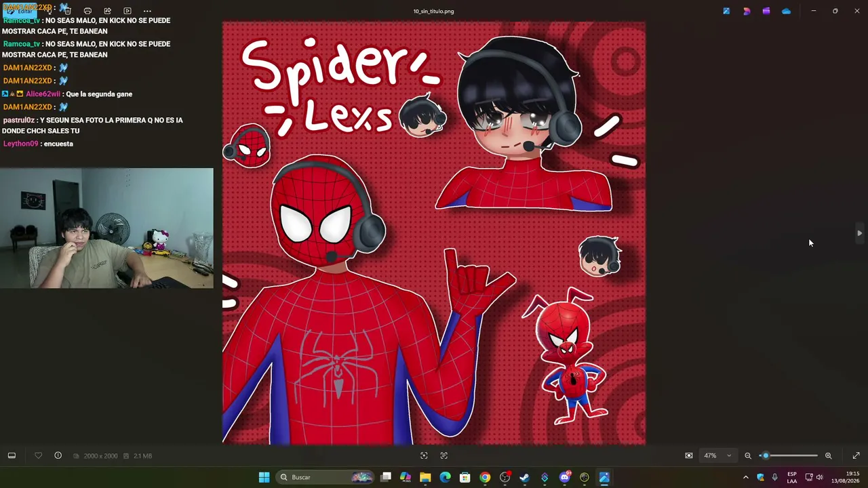Print the image using the printer icon

tap(87, 12)
